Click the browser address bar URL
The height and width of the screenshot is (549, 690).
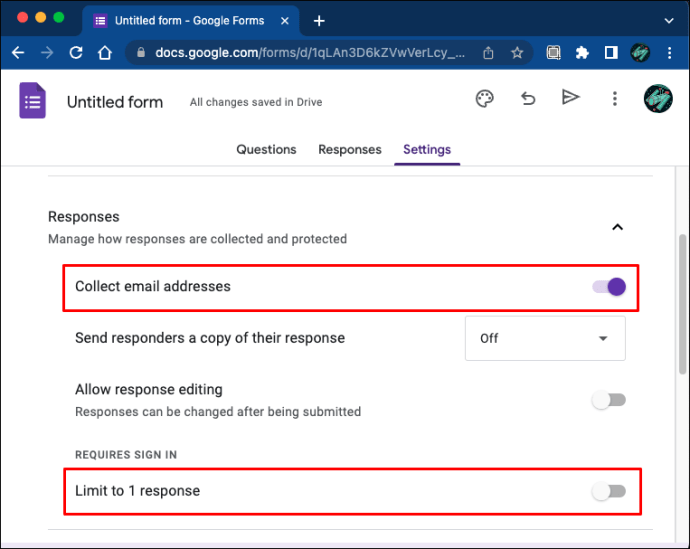[300, 53]
